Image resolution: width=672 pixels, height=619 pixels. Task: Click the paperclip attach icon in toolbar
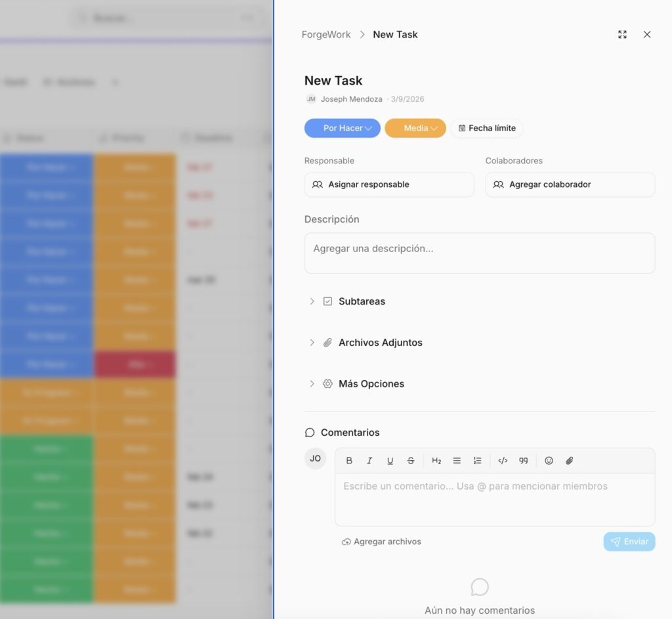[570, 461]
